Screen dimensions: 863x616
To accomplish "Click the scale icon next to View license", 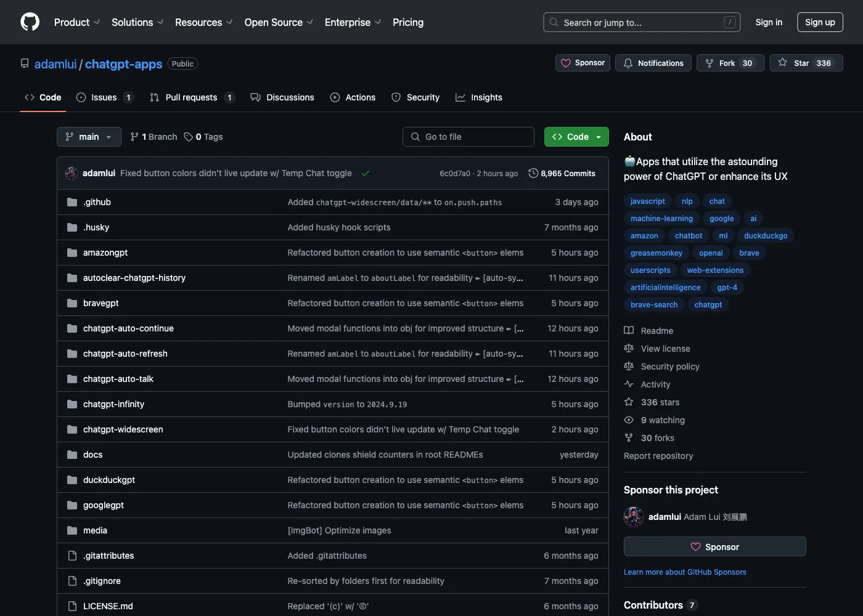I will pyautogui.click(x=629, y=349).
